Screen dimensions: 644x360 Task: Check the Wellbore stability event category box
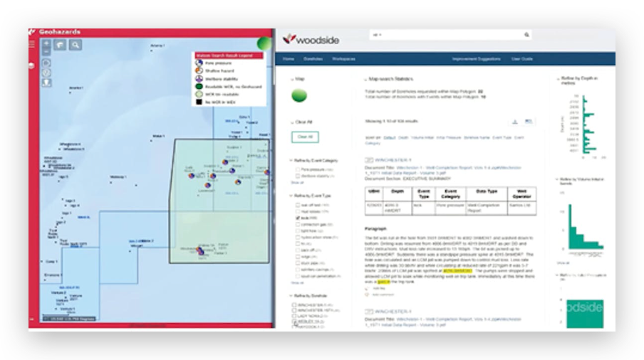[x=297, y=176]
